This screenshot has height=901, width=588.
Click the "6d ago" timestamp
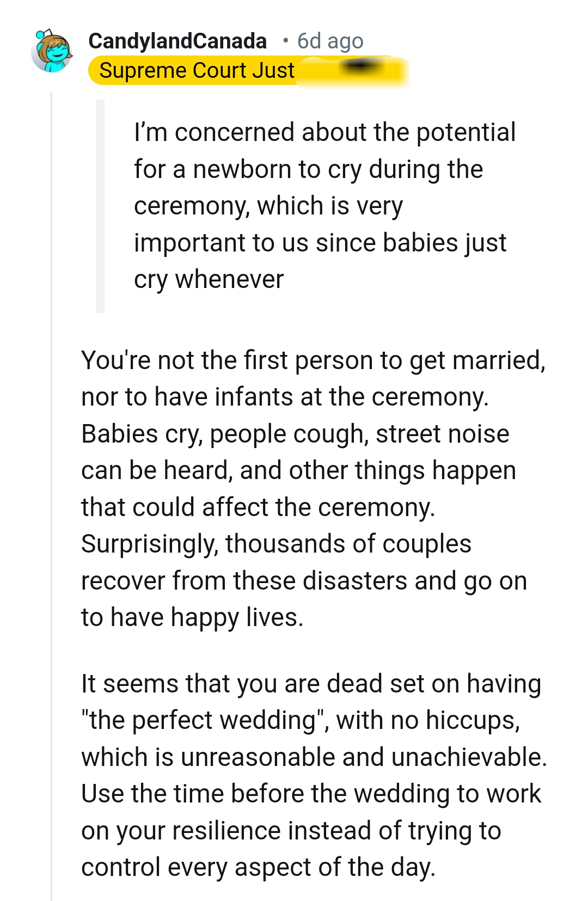330,41
